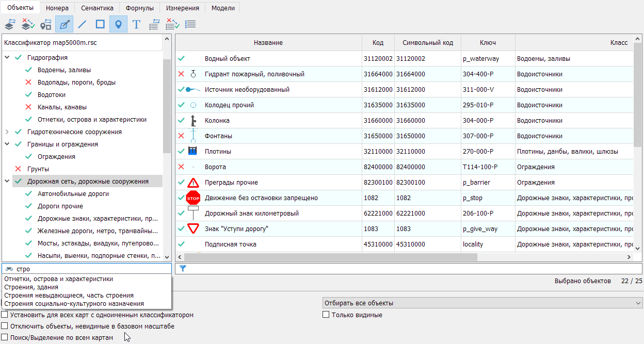Click the funnel filter icon below table
The height and width of the screenshot is (344, 644).
[182, 269]
